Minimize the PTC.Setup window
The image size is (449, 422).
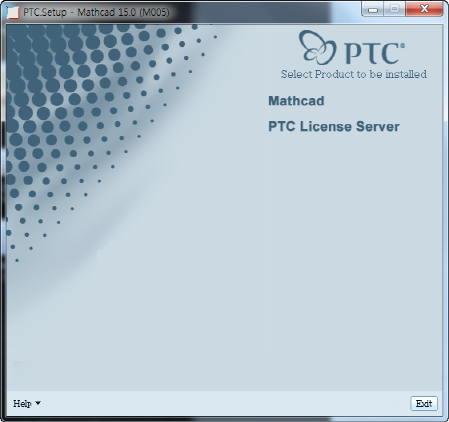coord(373,9)
